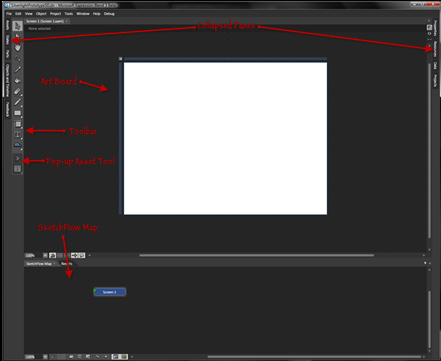Image resolution: width=441 pixels, height=361 pixels.
Task: Select the Screen 1 node in map
Action: 110,292
